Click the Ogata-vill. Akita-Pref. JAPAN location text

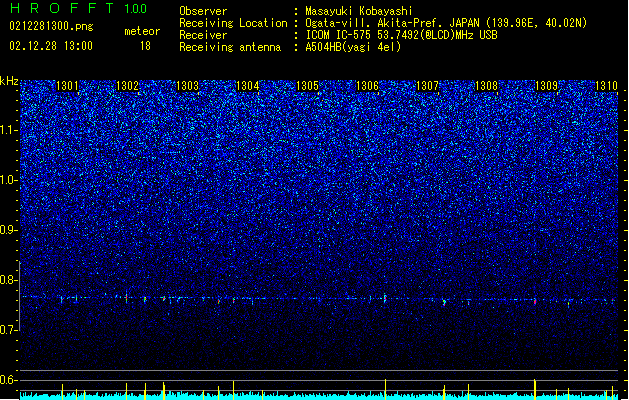click(446, 23)
